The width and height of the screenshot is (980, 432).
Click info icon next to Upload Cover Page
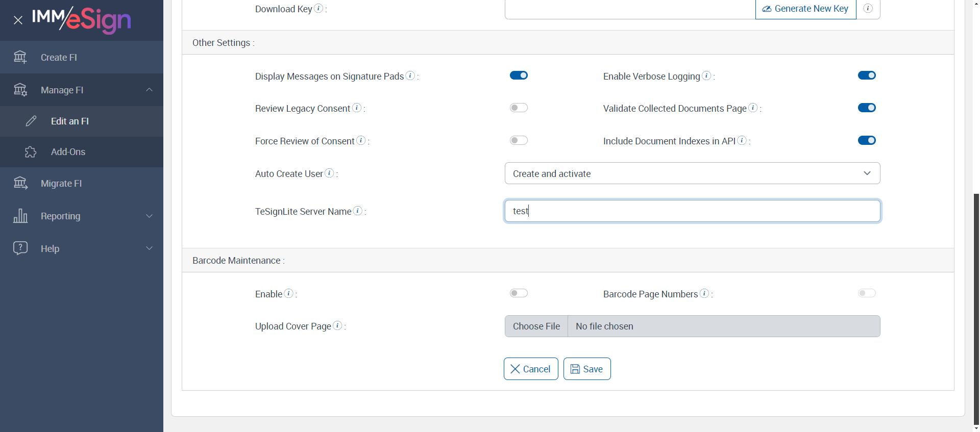coord(337,325)
